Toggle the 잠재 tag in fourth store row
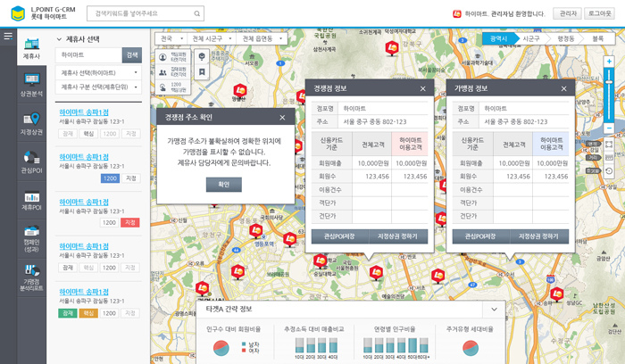625x364 pixels. click(68, 268)
